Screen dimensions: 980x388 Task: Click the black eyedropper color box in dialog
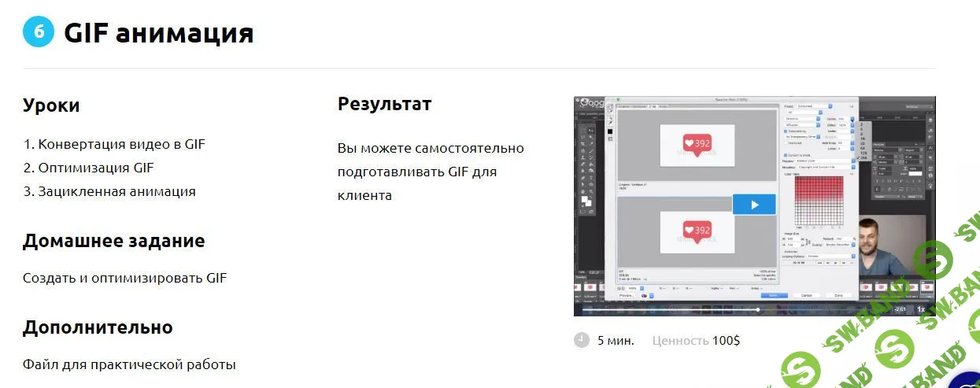tap(609, 131)
